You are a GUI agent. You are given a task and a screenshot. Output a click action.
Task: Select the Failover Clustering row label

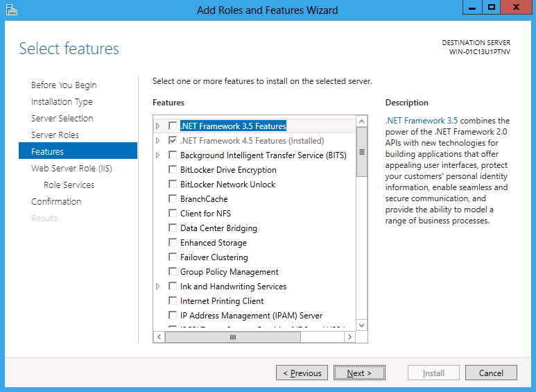[x=214, y=257]
